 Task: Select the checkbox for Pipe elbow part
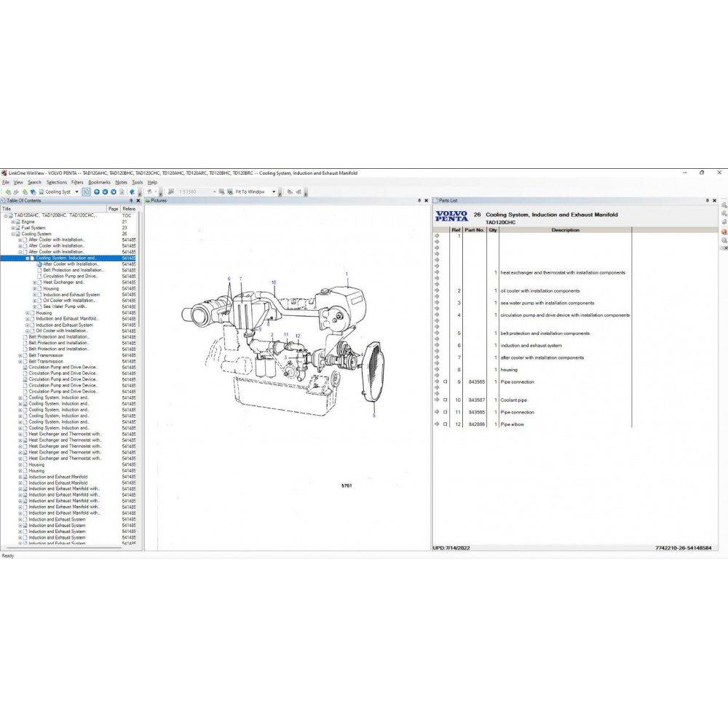[x=445, y=424]
